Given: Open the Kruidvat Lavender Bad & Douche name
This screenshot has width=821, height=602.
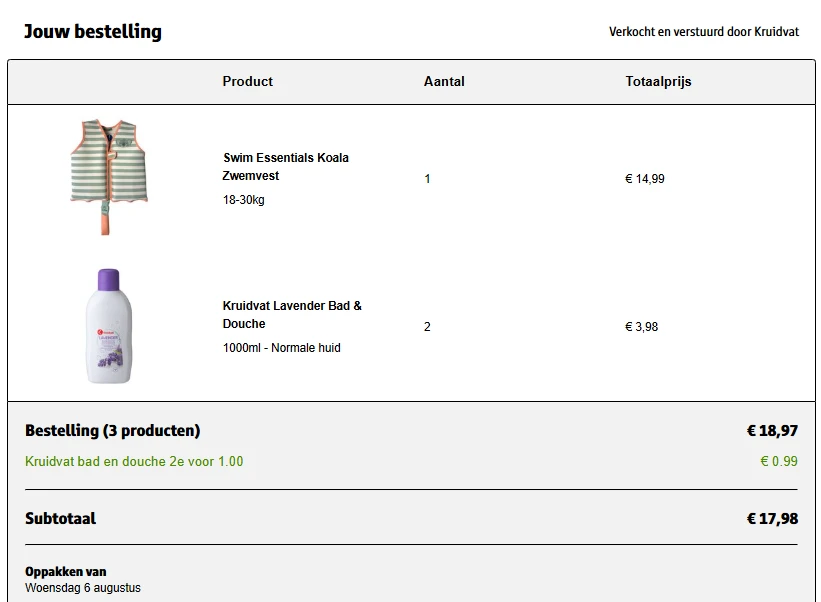Looking at the screenshot, I should pyautogui.click(x=292, y=314).
